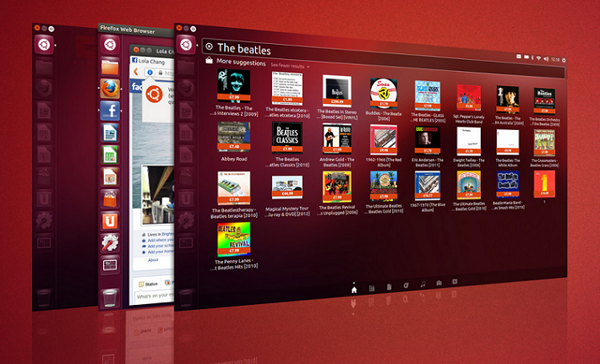Switch to the Files lens in the Dash
Viewport: 600px width, 364px height.
click(390, 287)
